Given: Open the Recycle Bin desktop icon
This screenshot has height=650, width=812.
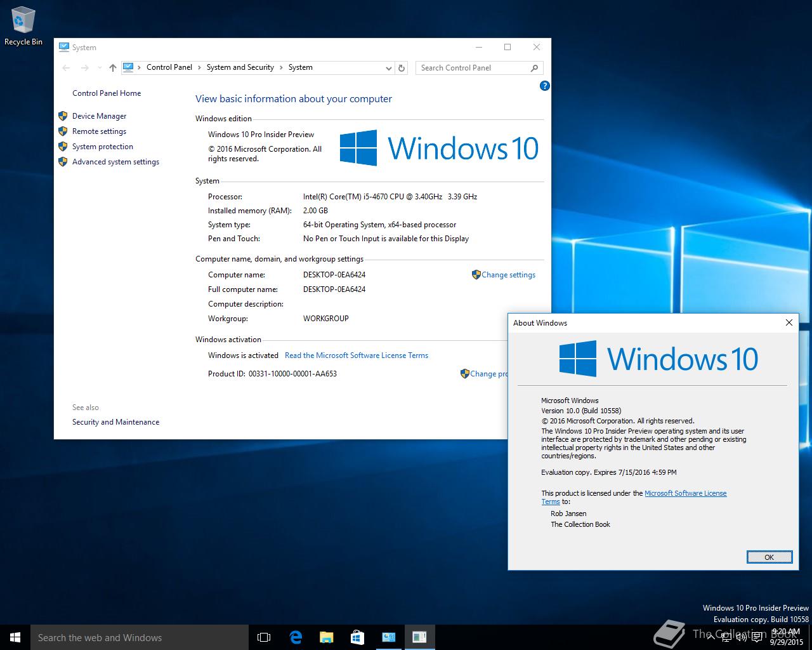Looking at the screenshot, I should (23, 26).
